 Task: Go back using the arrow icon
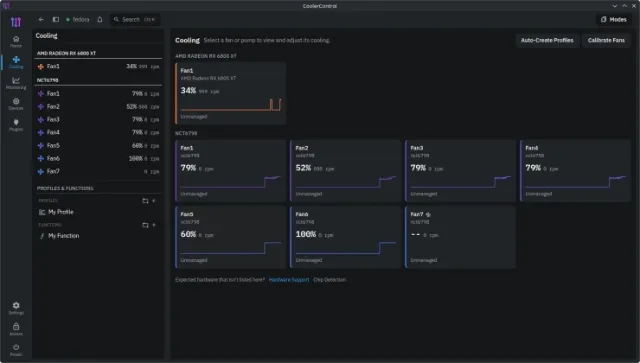[41, 19]
